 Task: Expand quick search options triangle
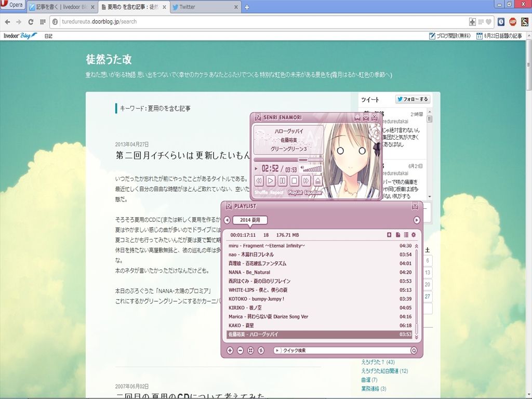[x=277, y=351]
